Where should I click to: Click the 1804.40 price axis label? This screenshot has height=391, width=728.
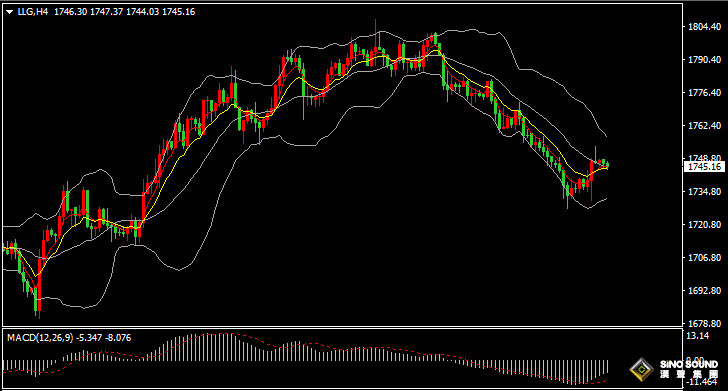[704, 26]
